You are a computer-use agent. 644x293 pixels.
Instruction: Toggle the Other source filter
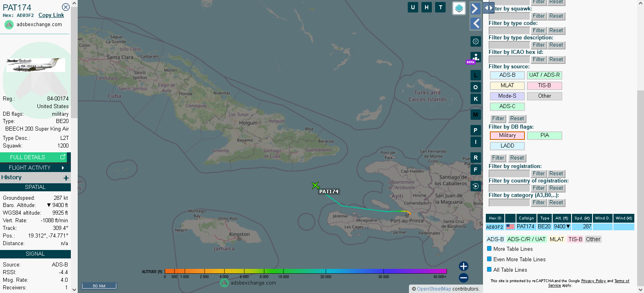544,96
